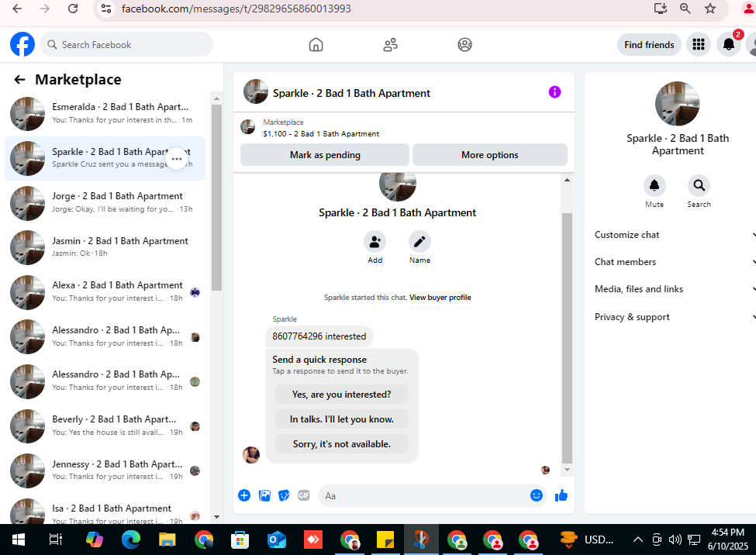Show hidden system tray icons
Image resolution: width=756 pixels, height=555 pixels.
637,539
